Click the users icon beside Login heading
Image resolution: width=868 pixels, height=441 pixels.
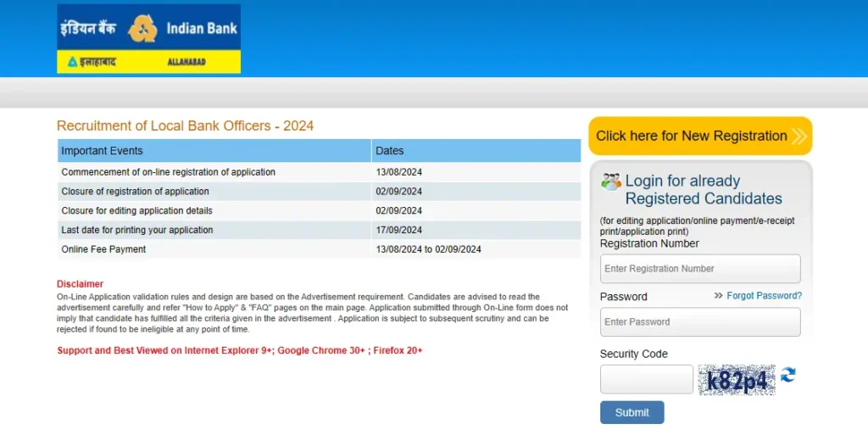610,181
